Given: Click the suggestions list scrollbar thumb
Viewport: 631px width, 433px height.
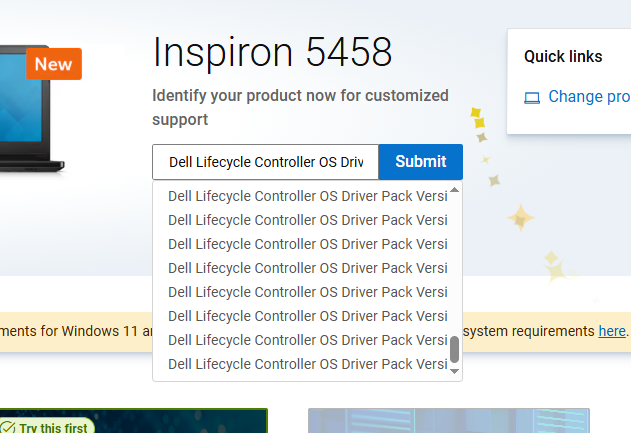Looking at the screenshot, I should [x=454, y=349].
